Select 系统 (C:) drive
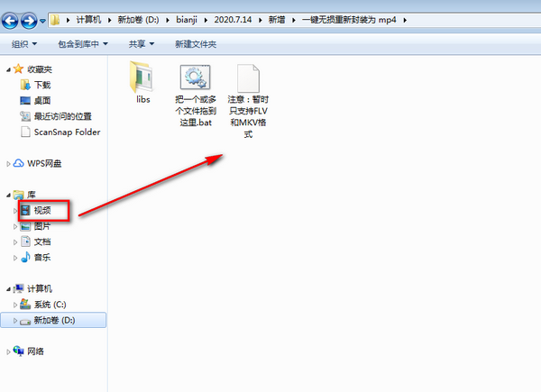 [x=50, y=305]
